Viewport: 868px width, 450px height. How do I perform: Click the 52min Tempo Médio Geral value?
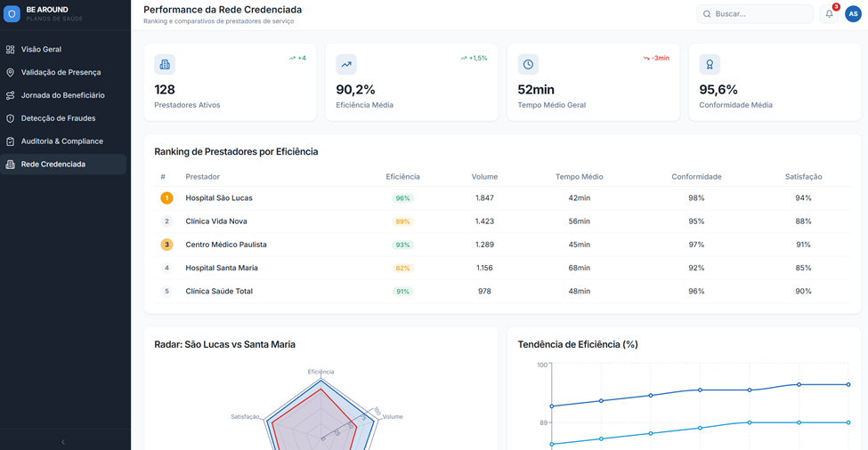click(x=536, y=90)
